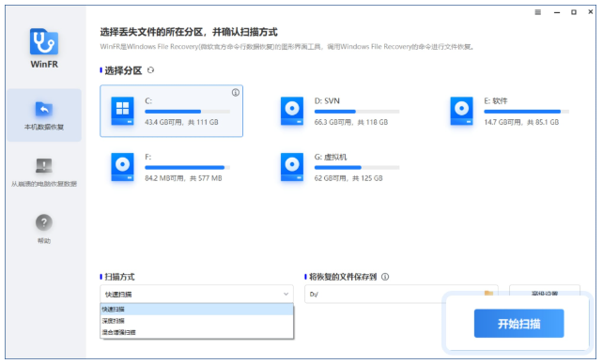Click the 开始扫描 button

tap(518, 324)
